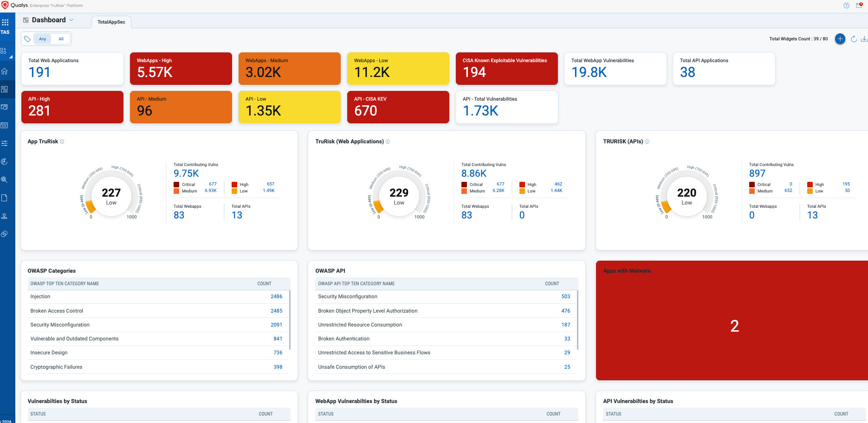Expand the Dashboard dropdown chevron
The height and width of the screenshot is (423, 868).
pyautogui.click(x=71, y=20)
